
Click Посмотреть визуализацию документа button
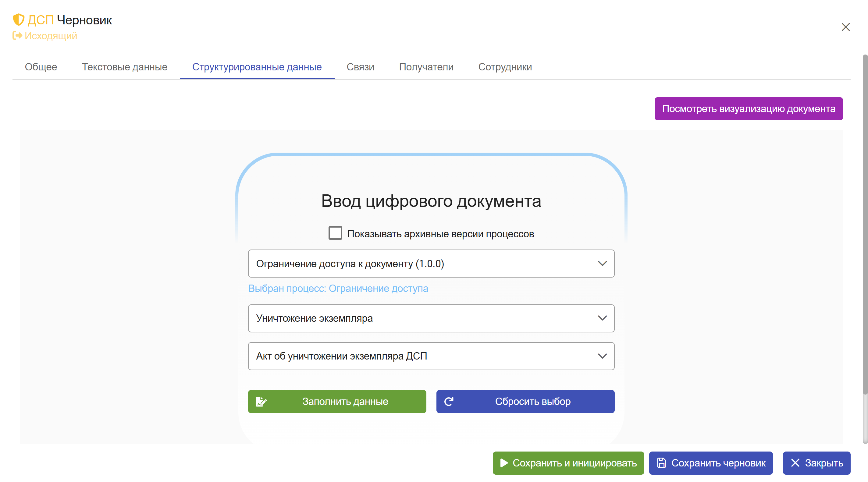tap(749, 109)
